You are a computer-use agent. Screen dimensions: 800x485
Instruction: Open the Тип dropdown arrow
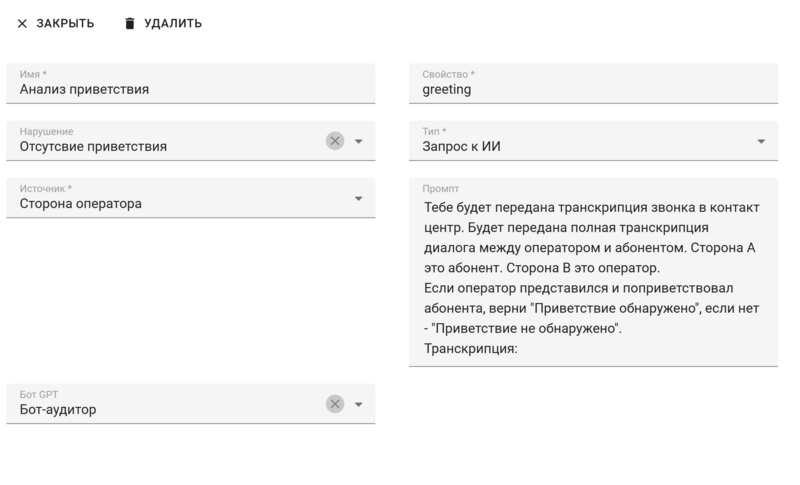[x=761, y=141]
